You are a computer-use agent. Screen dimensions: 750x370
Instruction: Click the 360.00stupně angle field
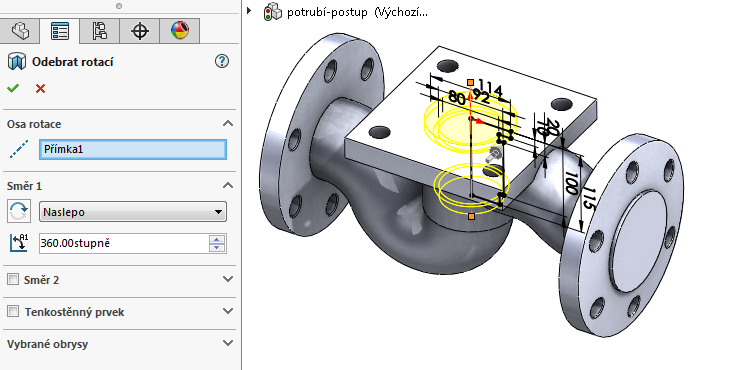(x=123, y=243)
